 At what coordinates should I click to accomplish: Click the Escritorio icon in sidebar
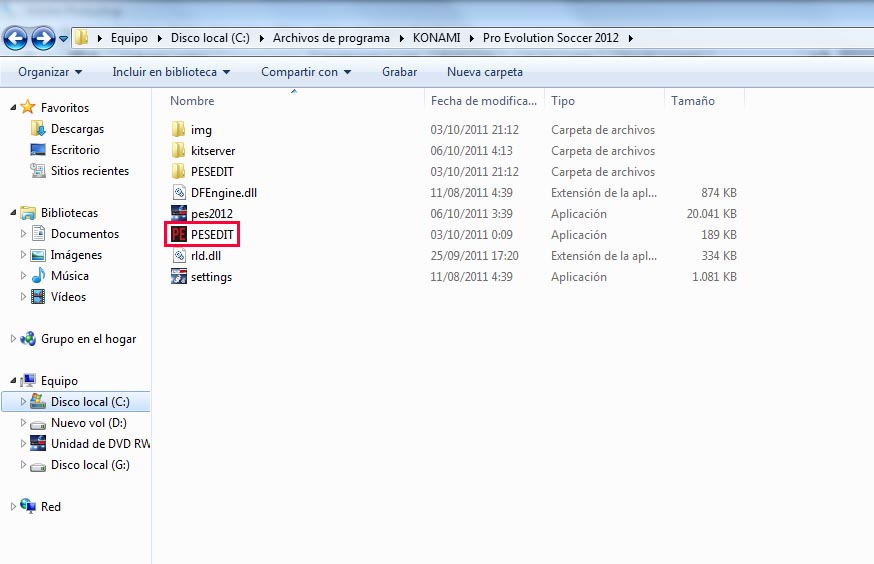[x=38, y=149]
